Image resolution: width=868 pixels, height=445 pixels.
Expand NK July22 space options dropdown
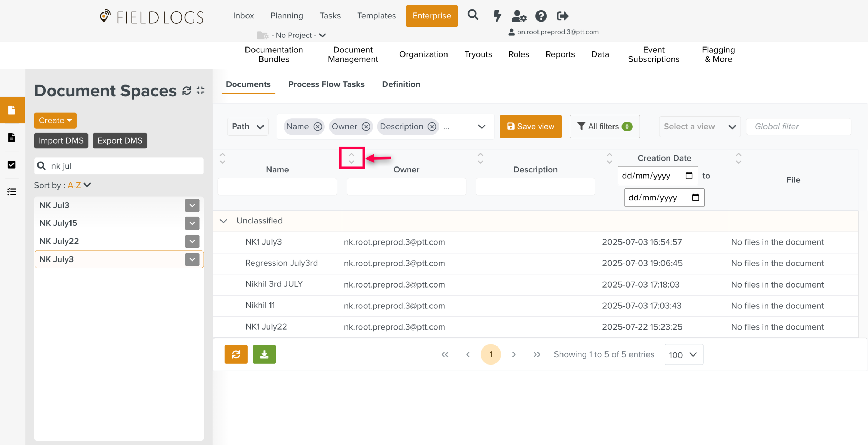click(192, 241)
